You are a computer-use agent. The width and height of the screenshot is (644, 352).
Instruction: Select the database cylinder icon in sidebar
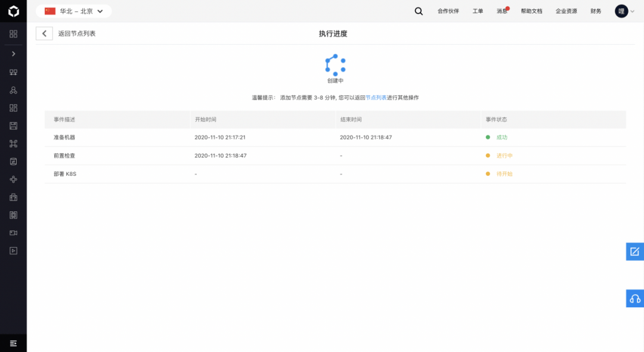[14, 161]
